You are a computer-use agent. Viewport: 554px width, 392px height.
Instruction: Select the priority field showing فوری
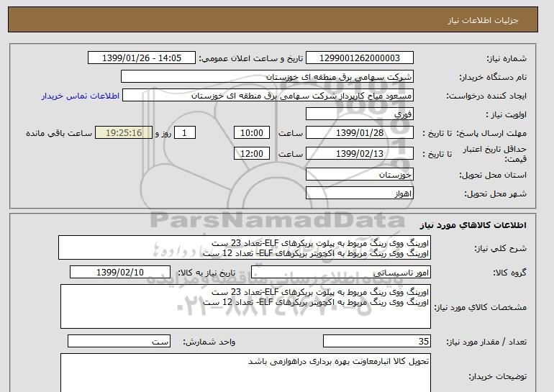[360, 114]
